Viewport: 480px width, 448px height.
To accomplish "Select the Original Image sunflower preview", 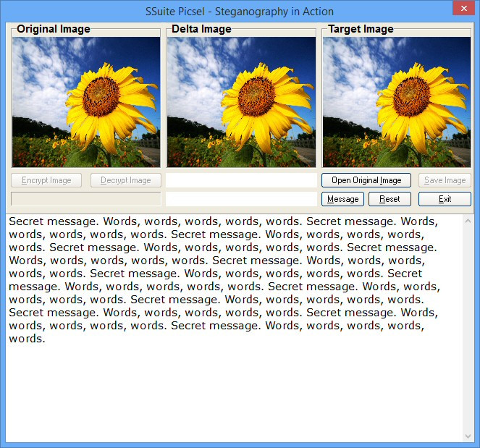I will pyautogui.click(x=86, y=102).
